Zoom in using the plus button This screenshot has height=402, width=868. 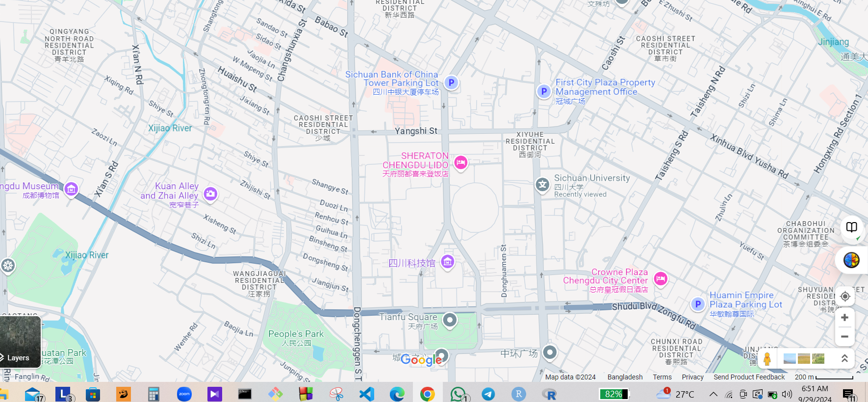pyautogui.click(x=844, y=318)
